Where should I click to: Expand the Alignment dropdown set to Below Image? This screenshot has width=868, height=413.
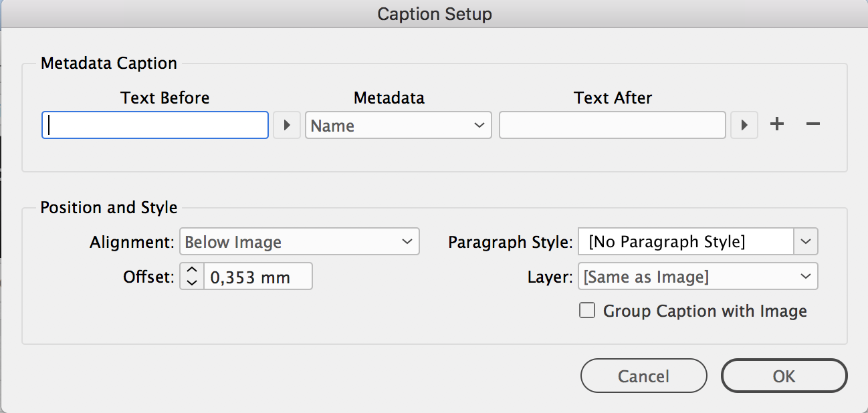pos(299,242)
